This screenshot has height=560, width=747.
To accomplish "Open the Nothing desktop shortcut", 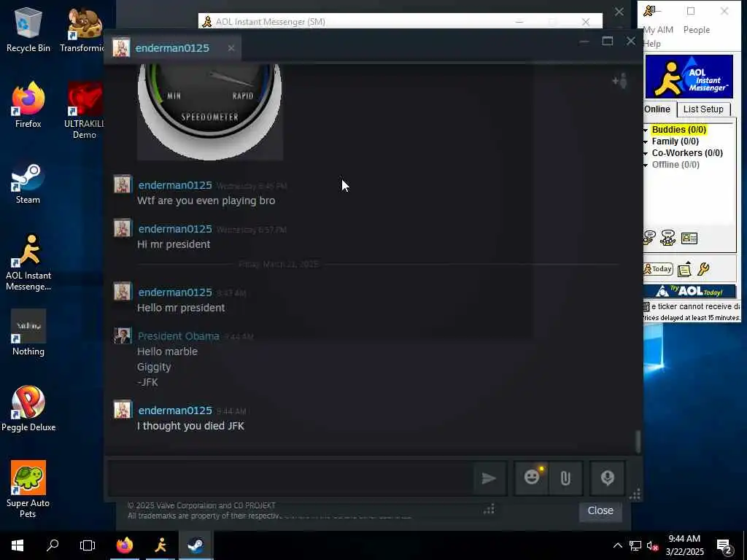I will [28, 332].
